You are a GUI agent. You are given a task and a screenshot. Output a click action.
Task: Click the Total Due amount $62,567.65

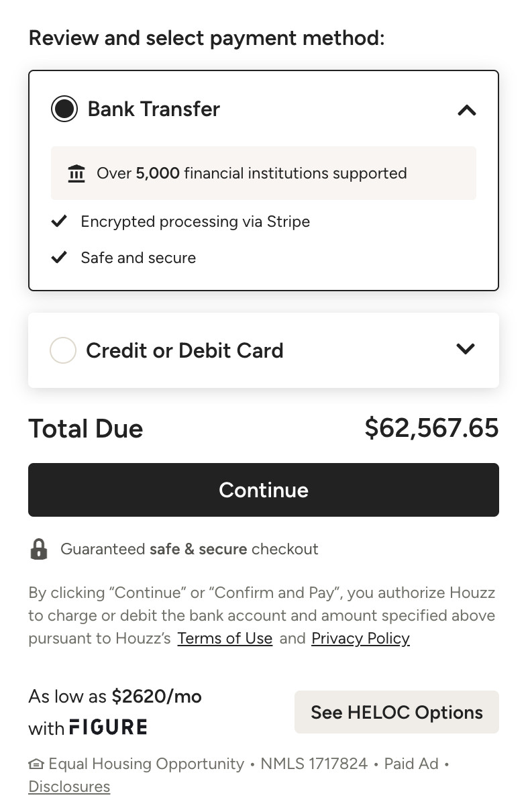(x=431, y=428)
